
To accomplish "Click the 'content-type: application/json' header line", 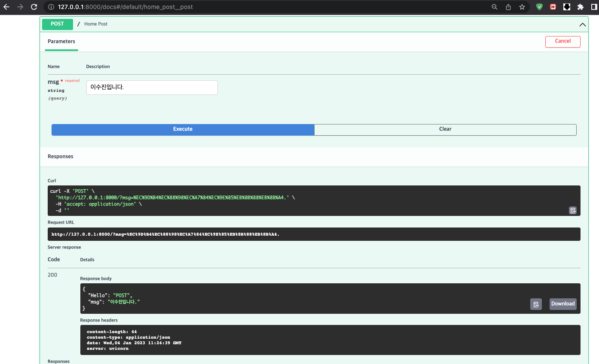I will point(128,337).
